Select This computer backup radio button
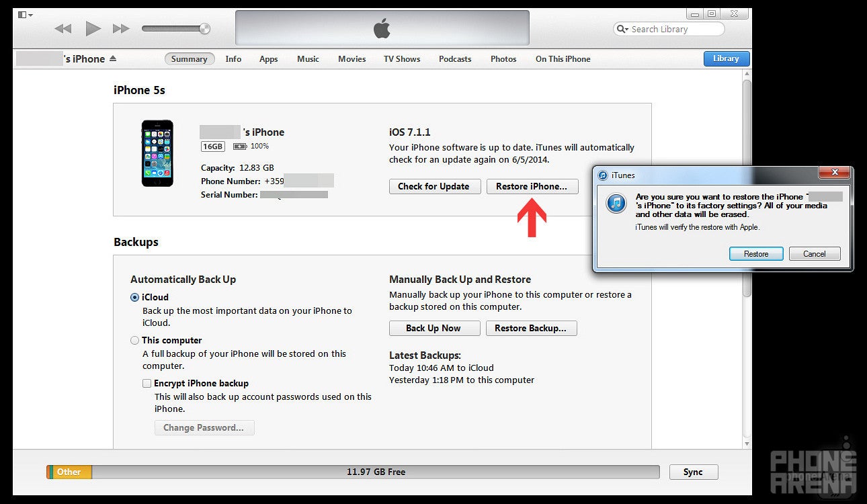 click(x=135, y=340)
